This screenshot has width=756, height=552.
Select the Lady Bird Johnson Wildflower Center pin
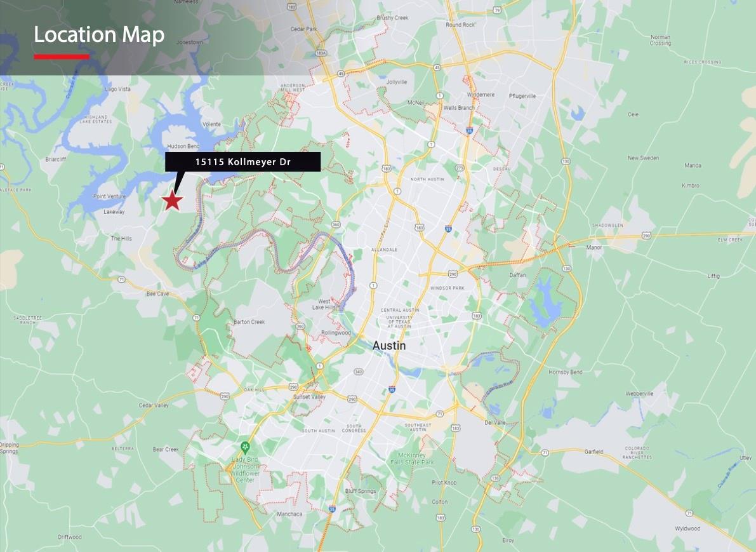tap(245, 447)
